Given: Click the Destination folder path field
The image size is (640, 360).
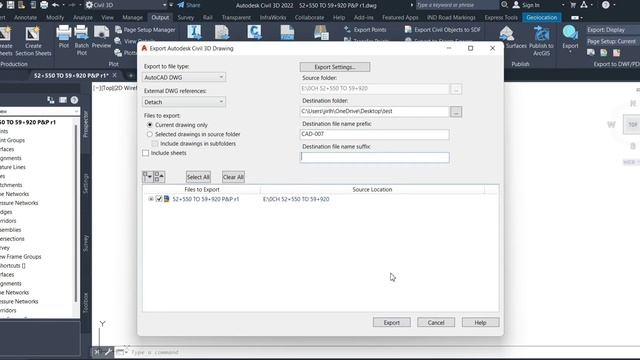Looking at the screenshot, I should tap(375, 111).
